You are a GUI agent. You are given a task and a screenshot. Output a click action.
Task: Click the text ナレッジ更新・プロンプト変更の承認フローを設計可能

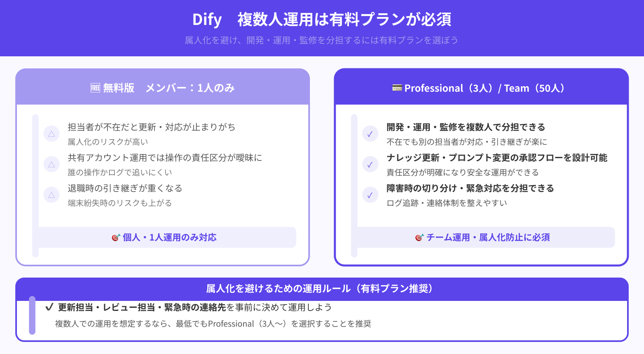(497, 158)
